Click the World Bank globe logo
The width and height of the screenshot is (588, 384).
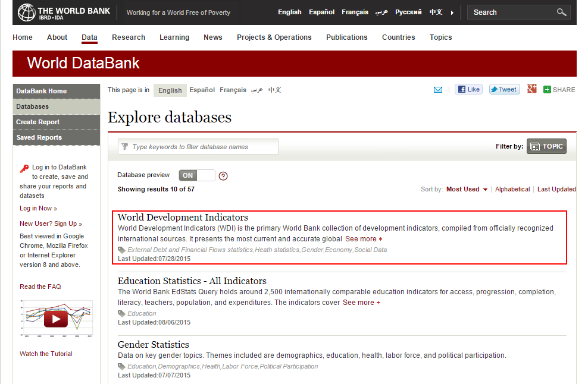click(x=27, y=12)
